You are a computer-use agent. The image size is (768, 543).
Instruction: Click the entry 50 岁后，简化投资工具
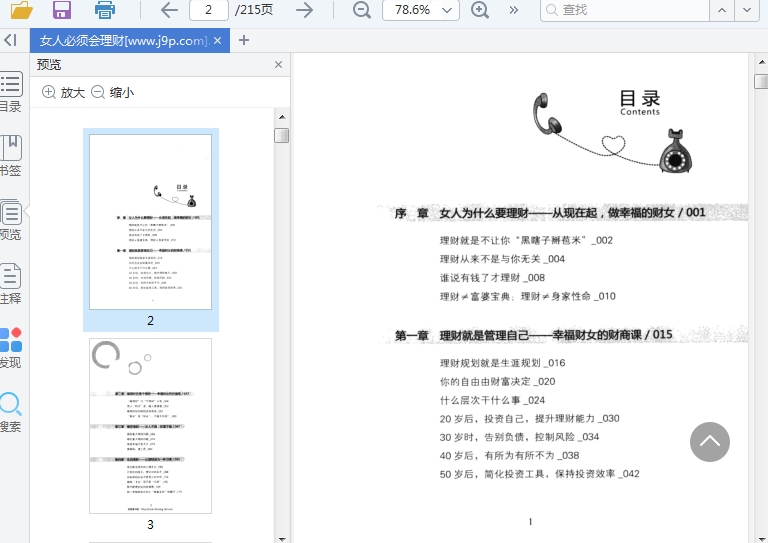tap(539, 474)
